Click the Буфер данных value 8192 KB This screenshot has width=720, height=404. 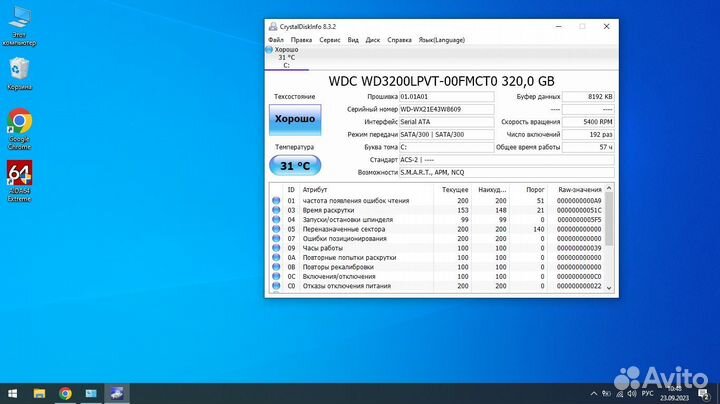588,97
